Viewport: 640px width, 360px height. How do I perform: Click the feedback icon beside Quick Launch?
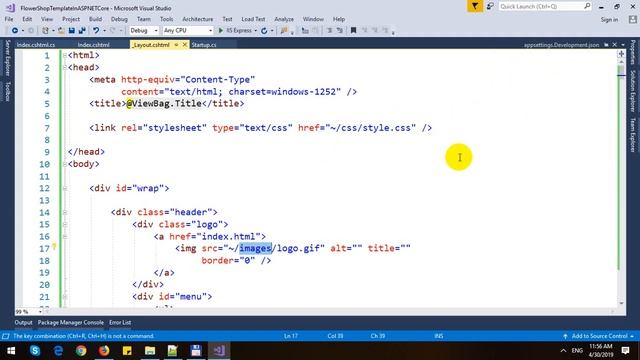[x=490, y=7]
